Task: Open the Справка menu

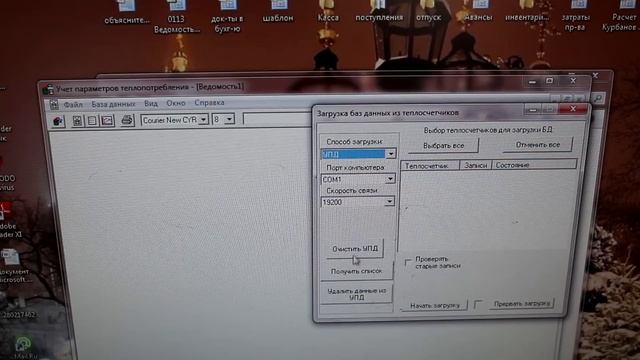Action: pyautogui.click(x=209, y=103)
